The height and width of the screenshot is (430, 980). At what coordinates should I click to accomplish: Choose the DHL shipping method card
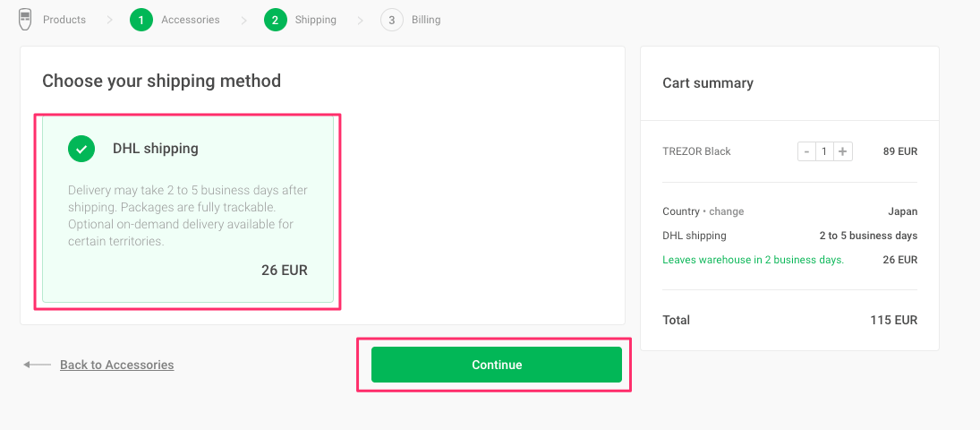[x=188, y=211]
